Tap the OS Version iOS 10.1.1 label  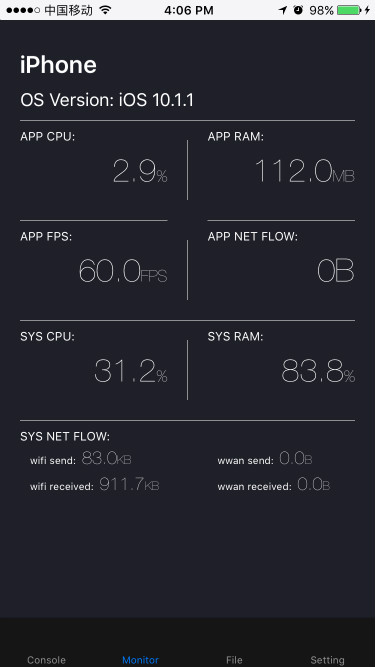point(107,101)
